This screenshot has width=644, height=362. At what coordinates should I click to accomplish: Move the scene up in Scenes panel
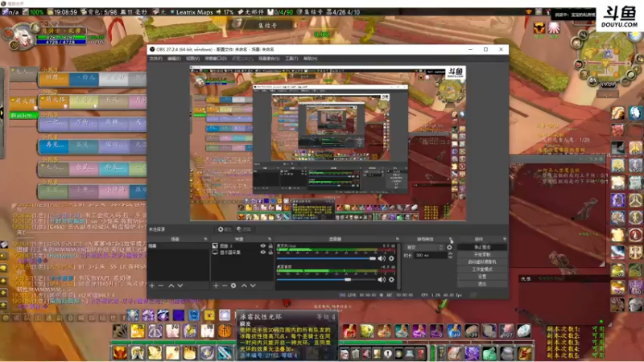[171, 286]
